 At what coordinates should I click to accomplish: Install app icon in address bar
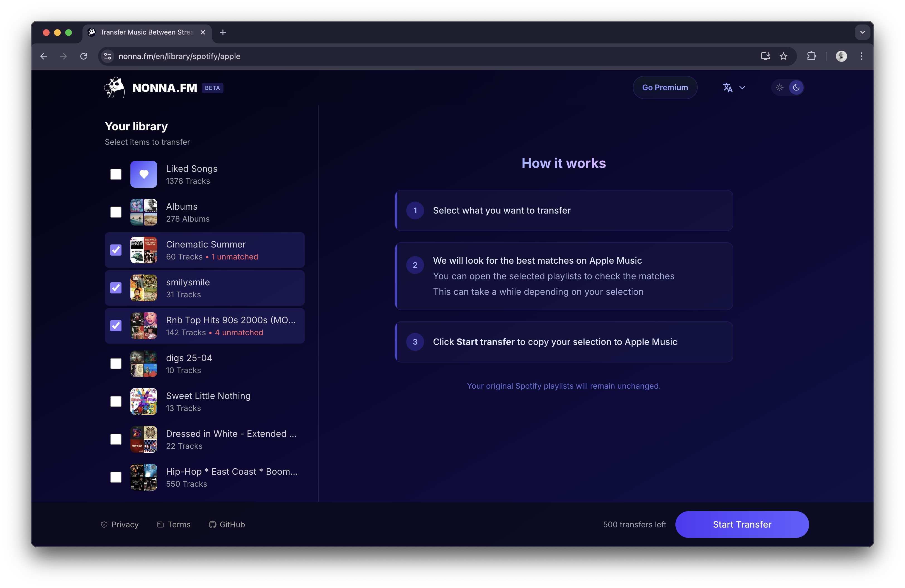click(765, 56)
